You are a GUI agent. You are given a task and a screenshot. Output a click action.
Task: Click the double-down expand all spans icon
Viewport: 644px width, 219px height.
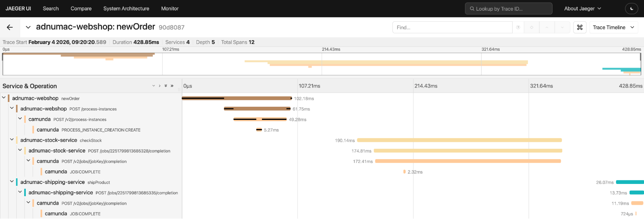[166, 86]
